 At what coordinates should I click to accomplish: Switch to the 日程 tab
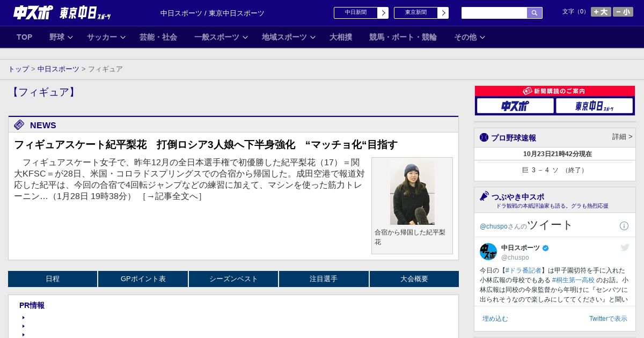53,279
